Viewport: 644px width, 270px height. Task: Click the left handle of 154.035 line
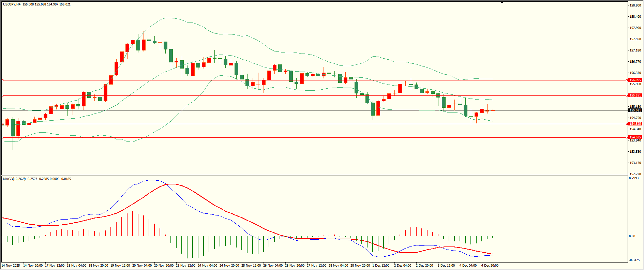pos(3,138)
